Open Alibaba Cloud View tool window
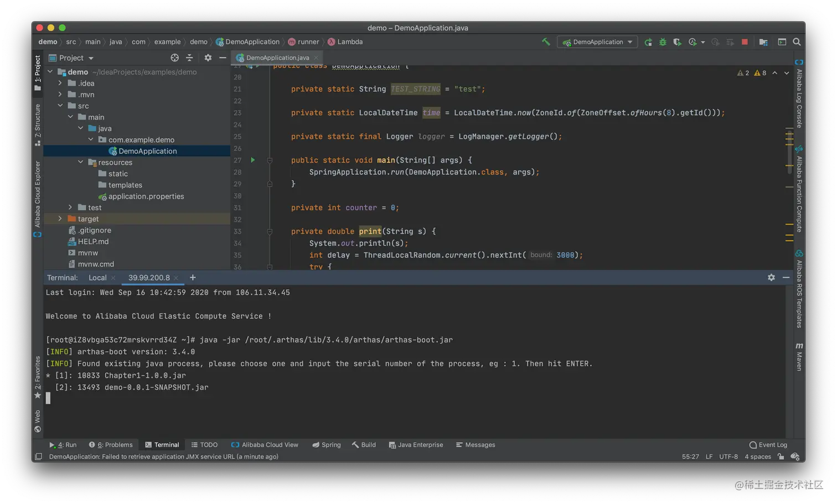This screenshot has height=504, width=837. pos(265,445)
